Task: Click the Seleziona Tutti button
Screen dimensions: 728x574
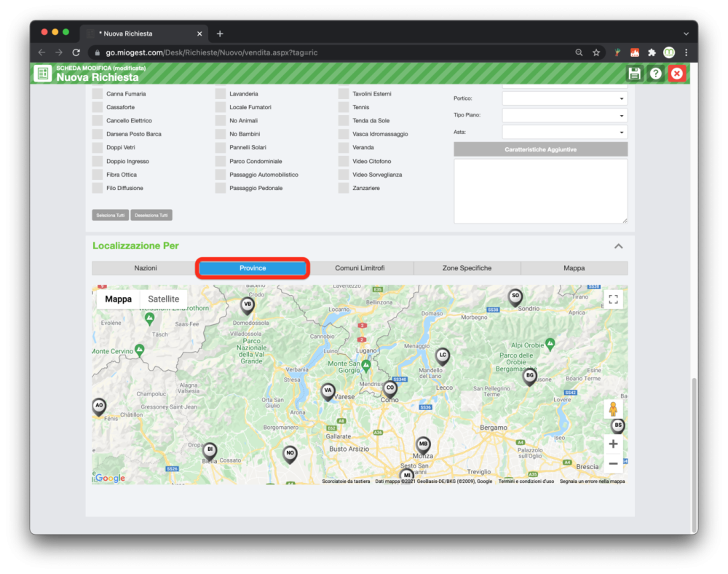Action: 111,215
